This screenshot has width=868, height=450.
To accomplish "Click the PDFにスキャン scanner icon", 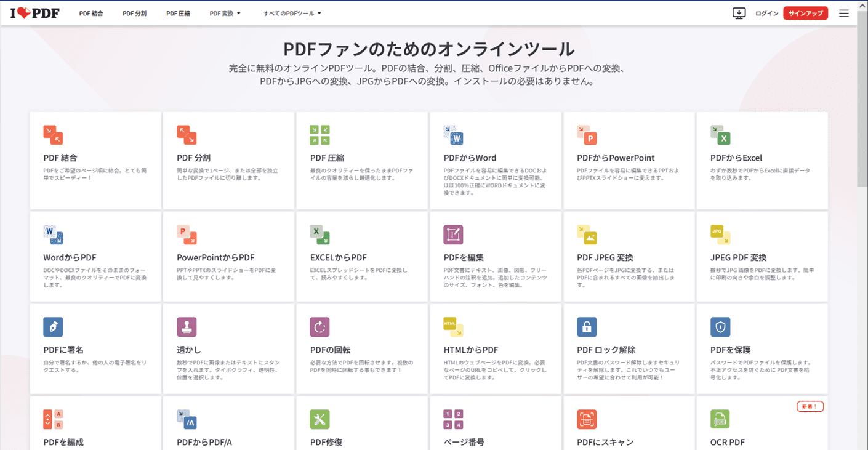I will coord(587,419).
